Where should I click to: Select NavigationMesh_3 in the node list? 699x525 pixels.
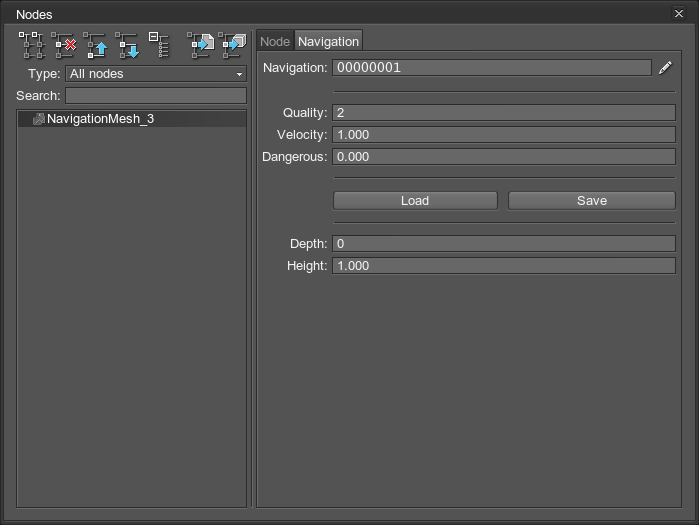(100, 119)
